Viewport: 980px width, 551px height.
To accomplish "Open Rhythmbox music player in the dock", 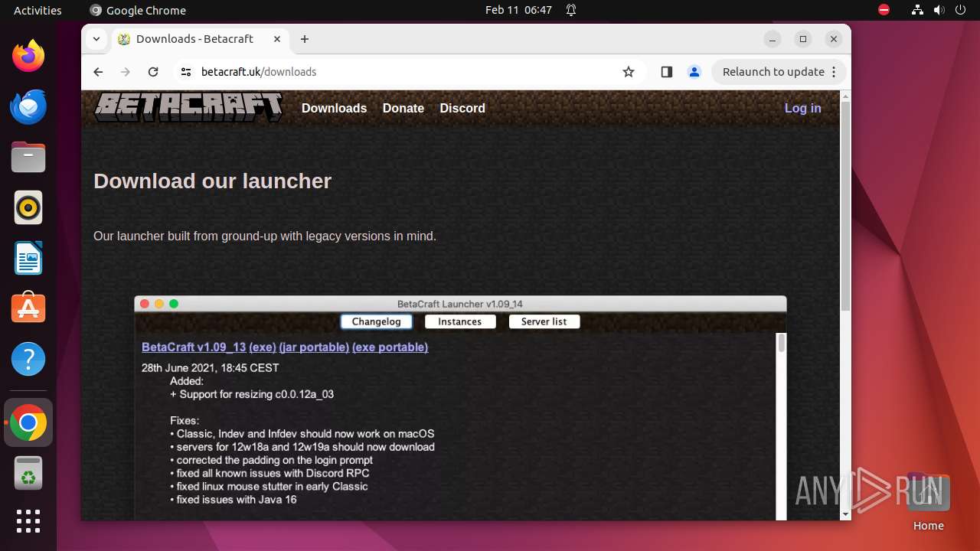I will pyautogui.click(x=28, y=207).
